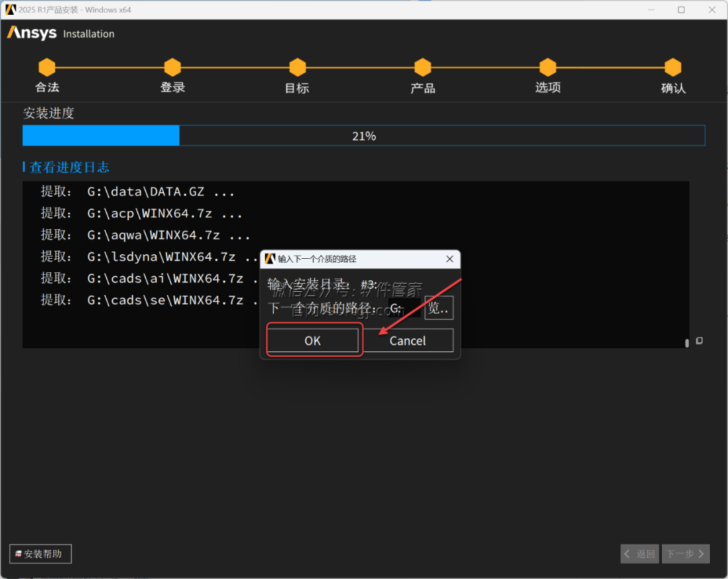Maximize the Ansys installer window

pyautogui.click(x=681, y=9)
